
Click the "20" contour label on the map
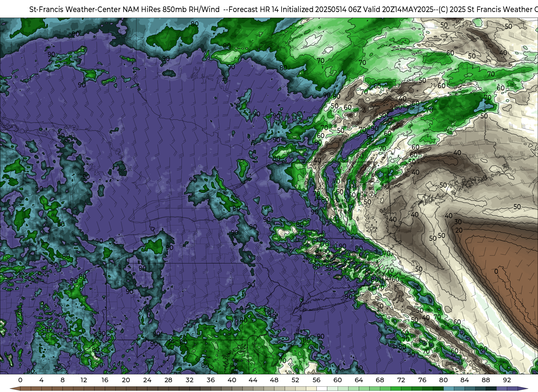tap(459, 230)
